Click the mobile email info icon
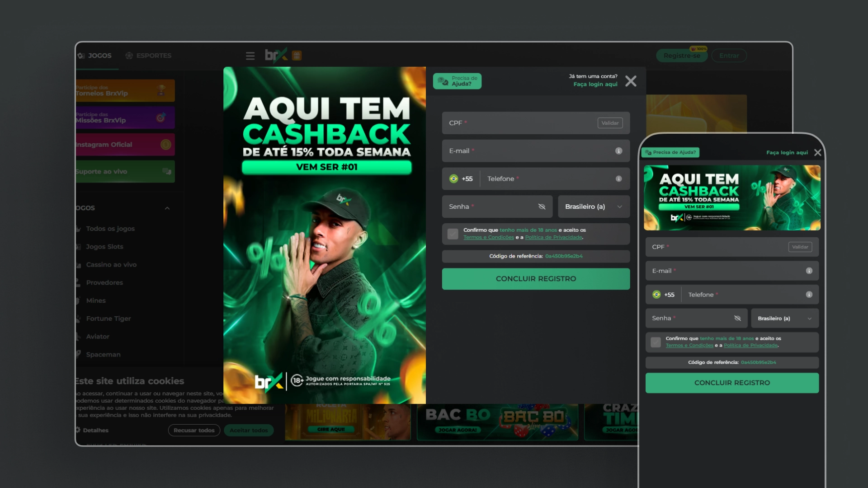868x488 pixels. 809,271
